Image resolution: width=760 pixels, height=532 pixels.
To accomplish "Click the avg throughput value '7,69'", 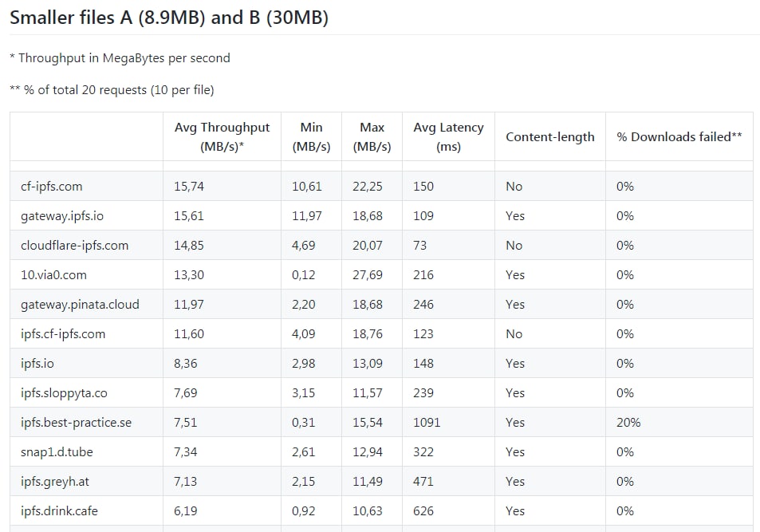I will pos(186,393).
